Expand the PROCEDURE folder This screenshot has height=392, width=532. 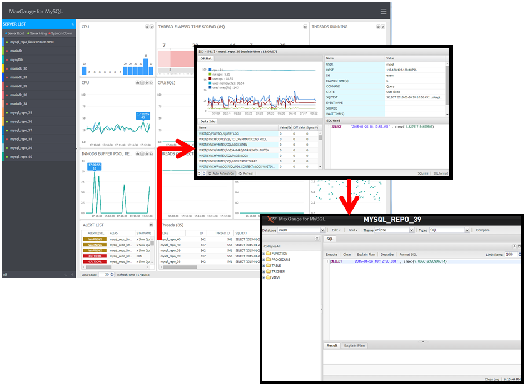[264, 260]
